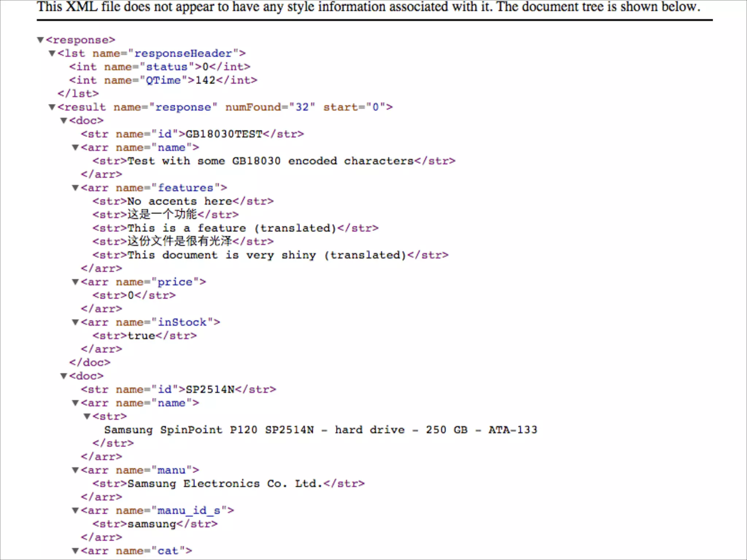Click the SP2514N id string line

point(210,389)
